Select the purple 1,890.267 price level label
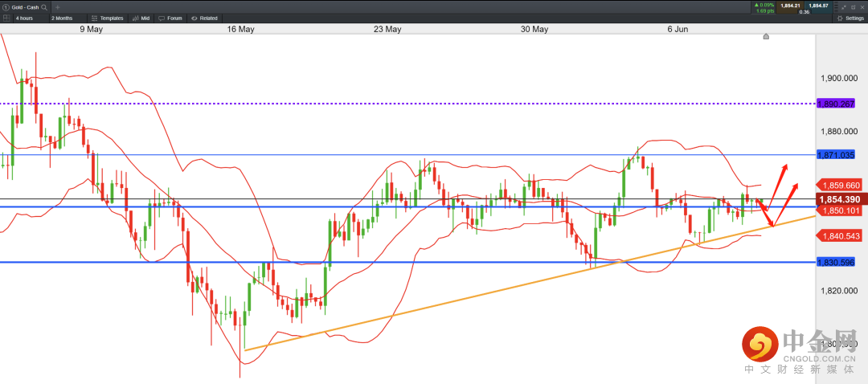 coord(836,104)
